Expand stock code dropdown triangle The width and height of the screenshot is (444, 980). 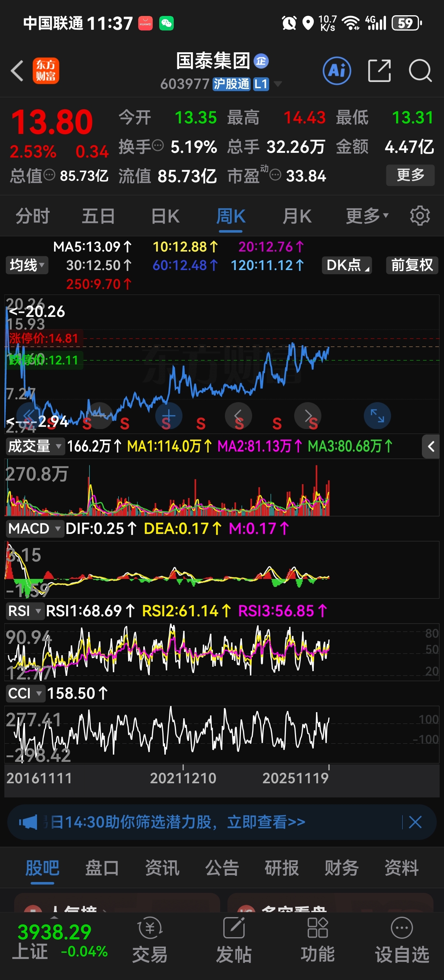[278, 84]
